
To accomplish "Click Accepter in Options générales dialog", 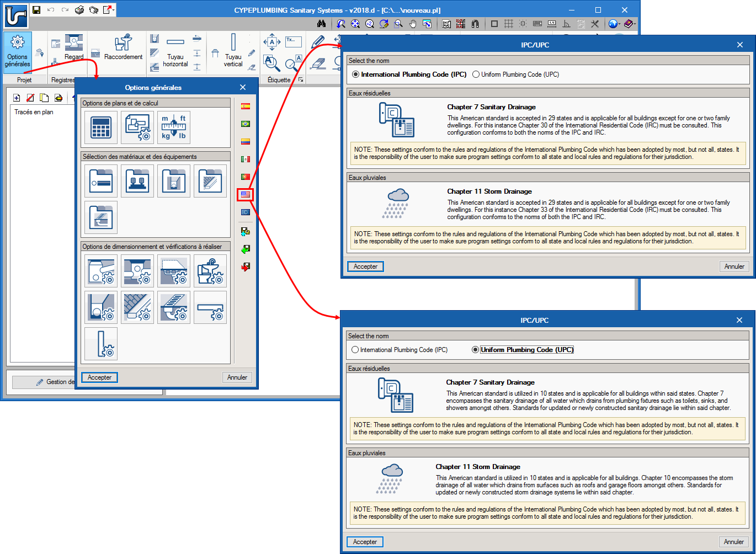I will 99,377.
